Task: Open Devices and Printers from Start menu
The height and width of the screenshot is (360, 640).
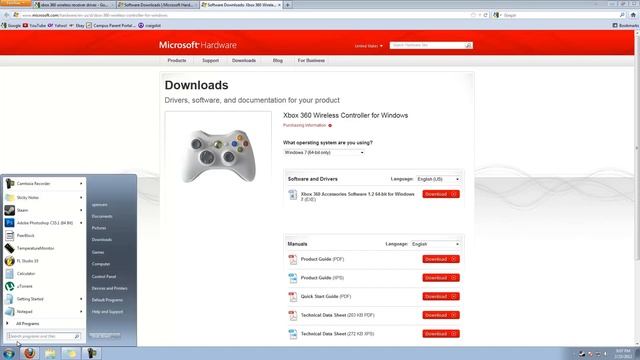Action: [x=109, y=288]
